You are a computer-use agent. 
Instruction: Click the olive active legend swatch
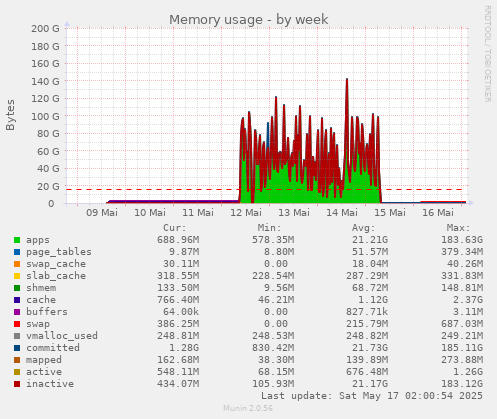[17, 372]
